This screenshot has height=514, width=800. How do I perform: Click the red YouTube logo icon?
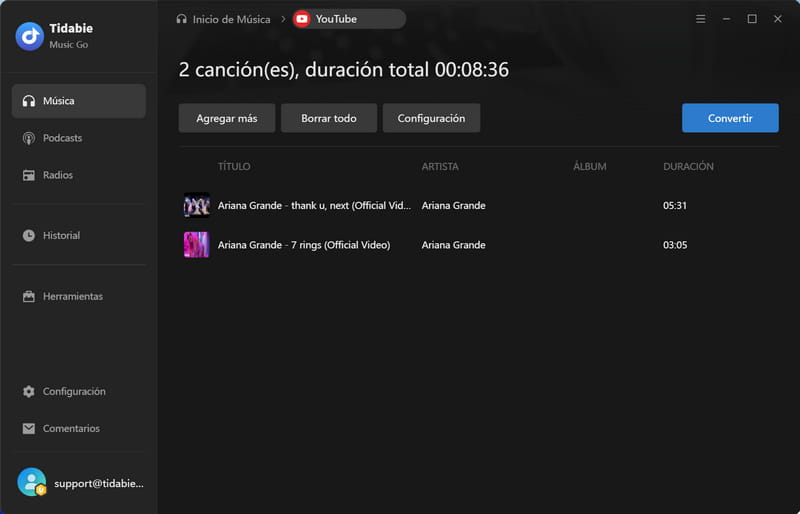pyautogui.click(x=302, y=19)
